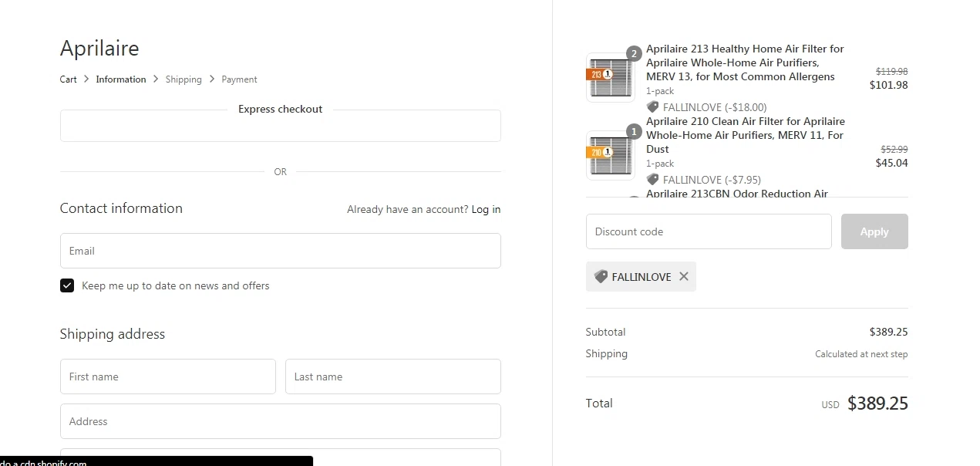Screen dimensions: 980x466
Task: Click the Aprilaire 210 Clean Air Filter title
Action: 746,135
